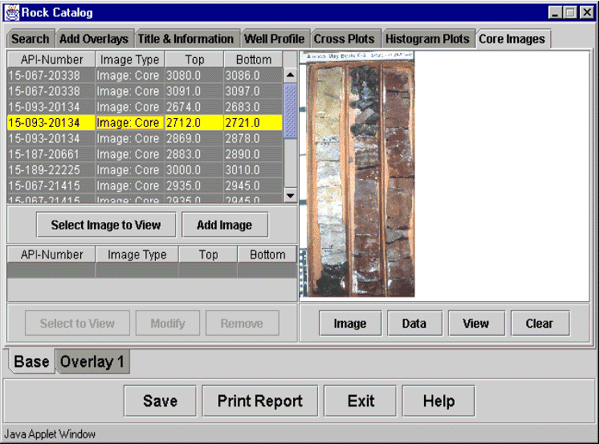Maximize the Rock Catalog window

[570, 13]
